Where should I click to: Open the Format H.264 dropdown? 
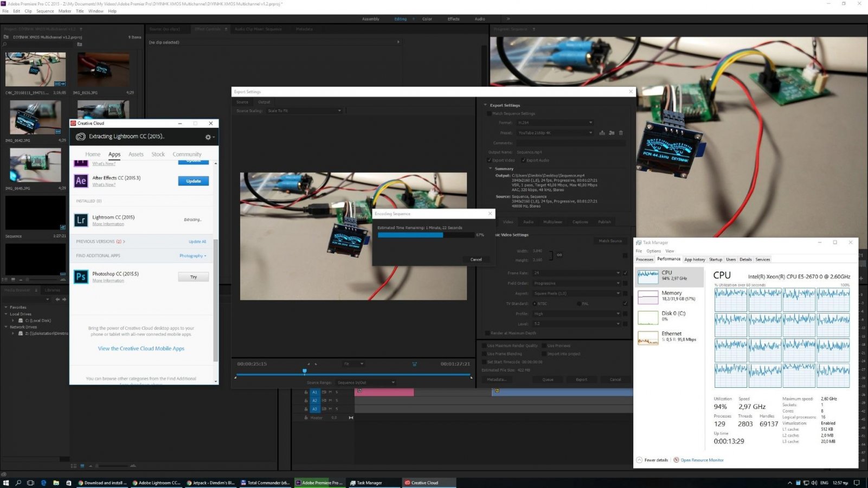[555, 123]
